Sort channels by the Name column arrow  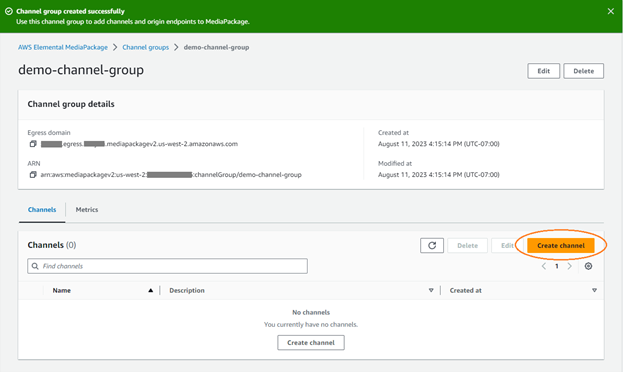coord(151,291)
